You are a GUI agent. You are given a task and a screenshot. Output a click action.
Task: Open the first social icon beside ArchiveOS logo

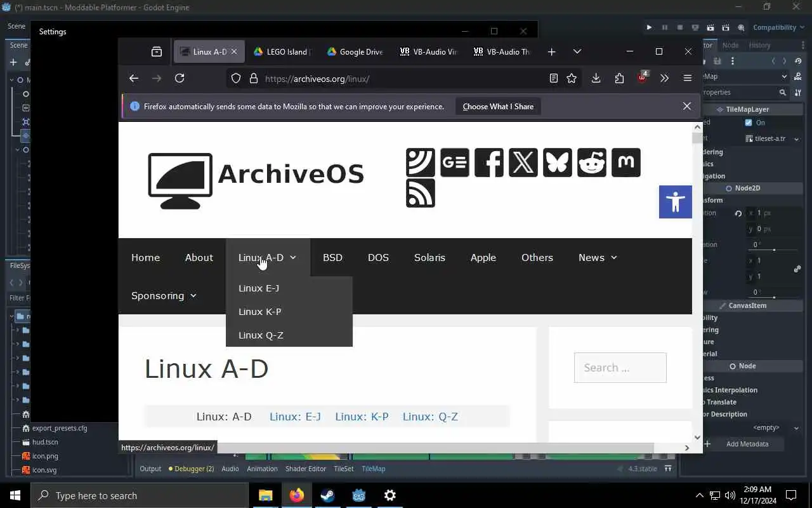pyautogui.click(x=421, y=163)
